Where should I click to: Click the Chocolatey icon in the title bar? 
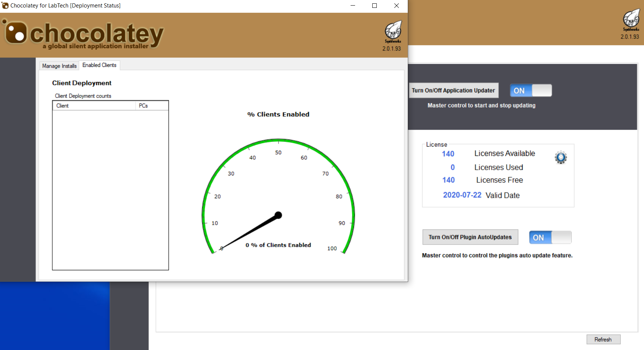pos(5,6)
